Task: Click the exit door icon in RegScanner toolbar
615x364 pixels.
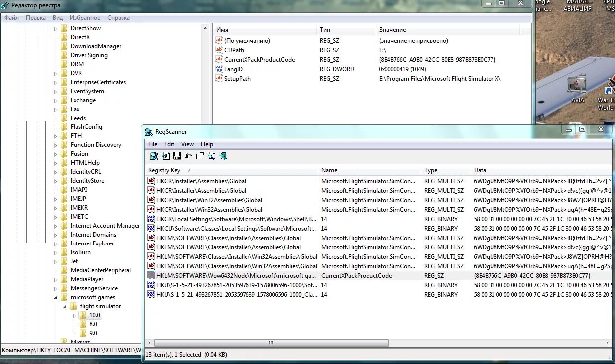Action: click(223, 156)
